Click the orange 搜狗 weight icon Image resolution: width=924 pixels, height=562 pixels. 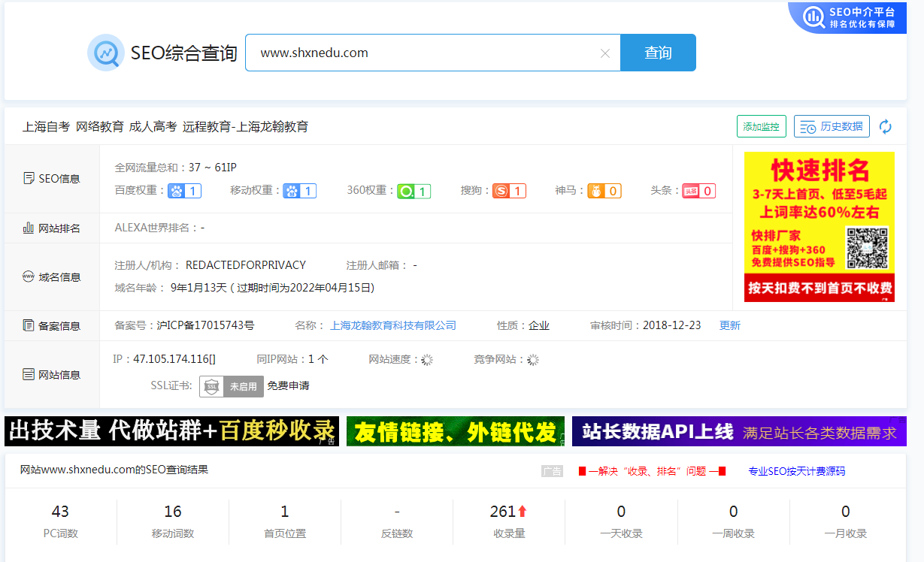click(x=501, y=191)
